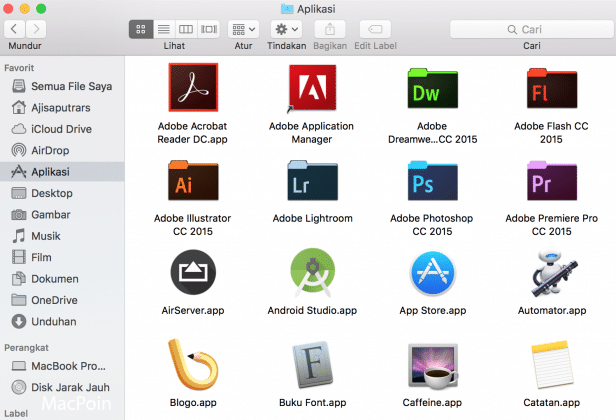
Task: Select the Adobe Photoshop CC 2015 folder
Action: (433, 181)
